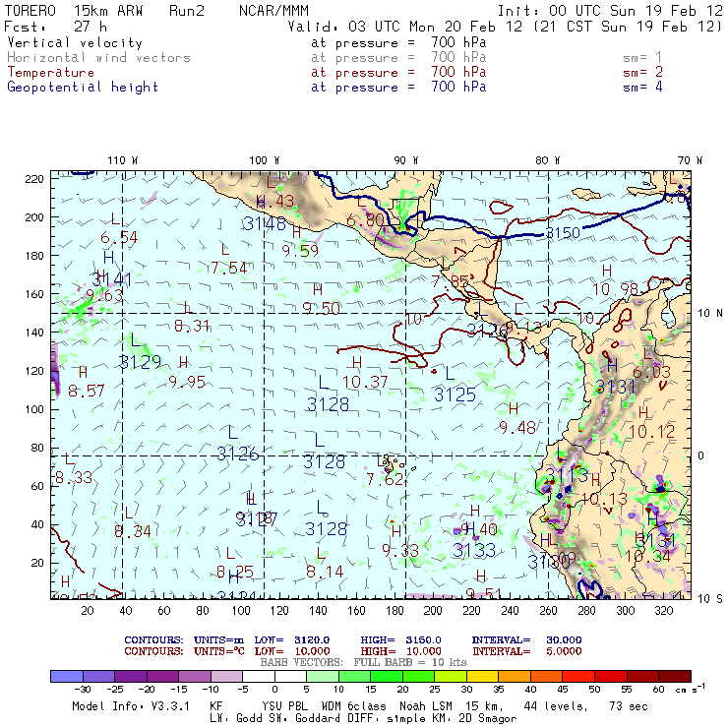728x728 pixels.
Task: Click the '10 N' latitude label
Action: pyautogui.click(x=710, y=314)
